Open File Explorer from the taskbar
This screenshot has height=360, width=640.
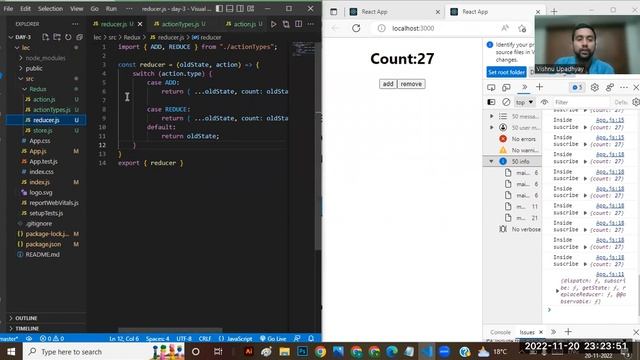pos(284,351)
